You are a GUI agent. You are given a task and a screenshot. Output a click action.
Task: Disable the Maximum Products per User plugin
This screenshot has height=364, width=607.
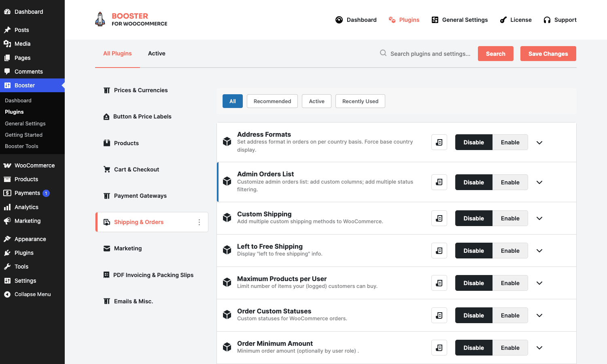(473, 283)
